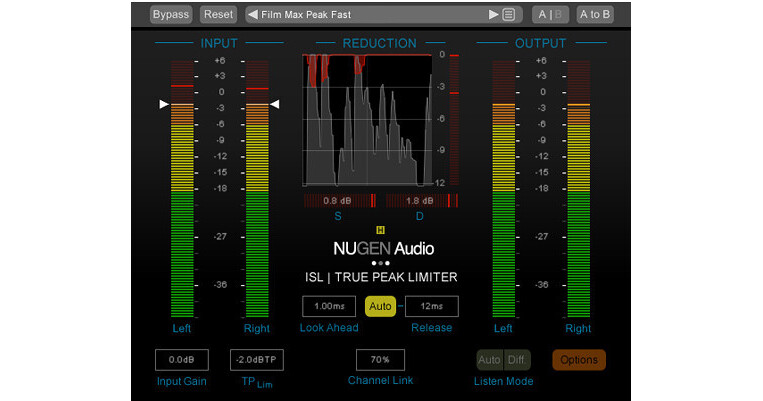
Task: Click the left input threshold triangle marker
Action: tap(164, 104)
